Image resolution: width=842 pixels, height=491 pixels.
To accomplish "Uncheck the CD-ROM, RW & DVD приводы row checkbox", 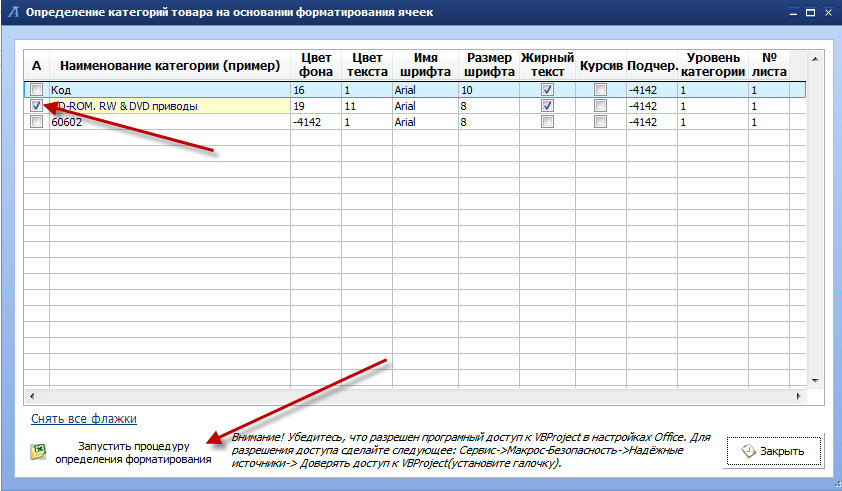I will (x=37, y=106).
